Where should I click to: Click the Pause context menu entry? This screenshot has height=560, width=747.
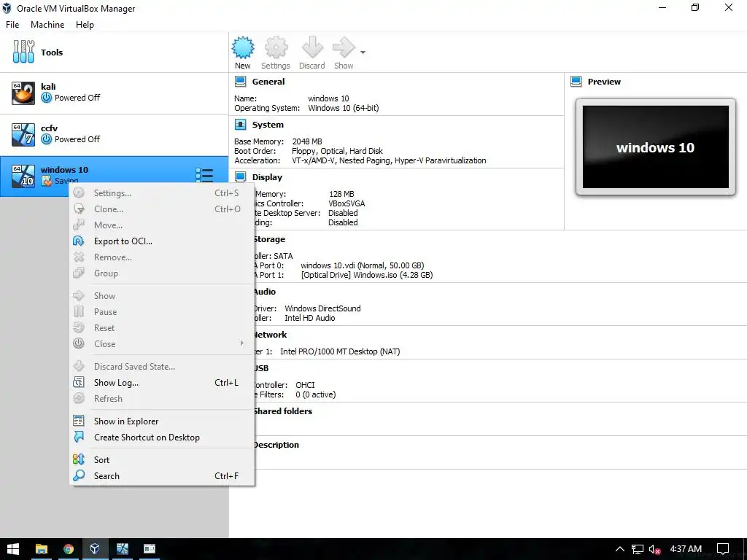162,312
